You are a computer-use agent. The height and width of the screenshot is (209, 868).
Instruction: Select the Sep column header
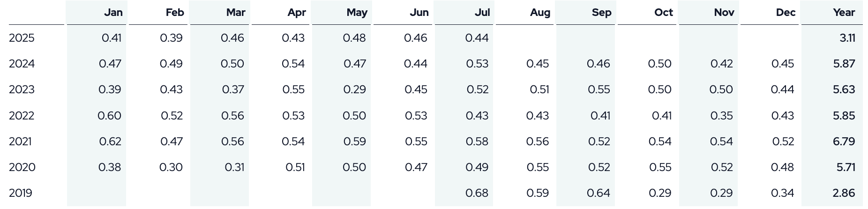tap(601, 13)
